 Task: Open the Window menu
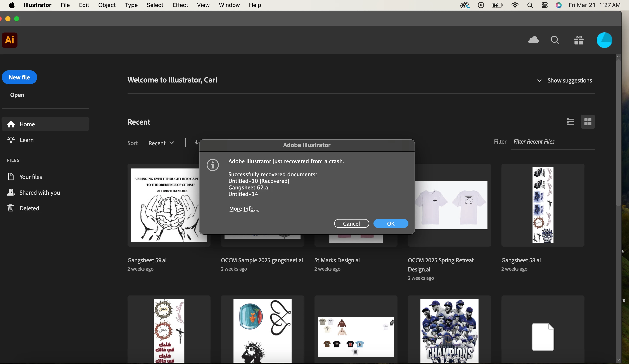(229, 5)
